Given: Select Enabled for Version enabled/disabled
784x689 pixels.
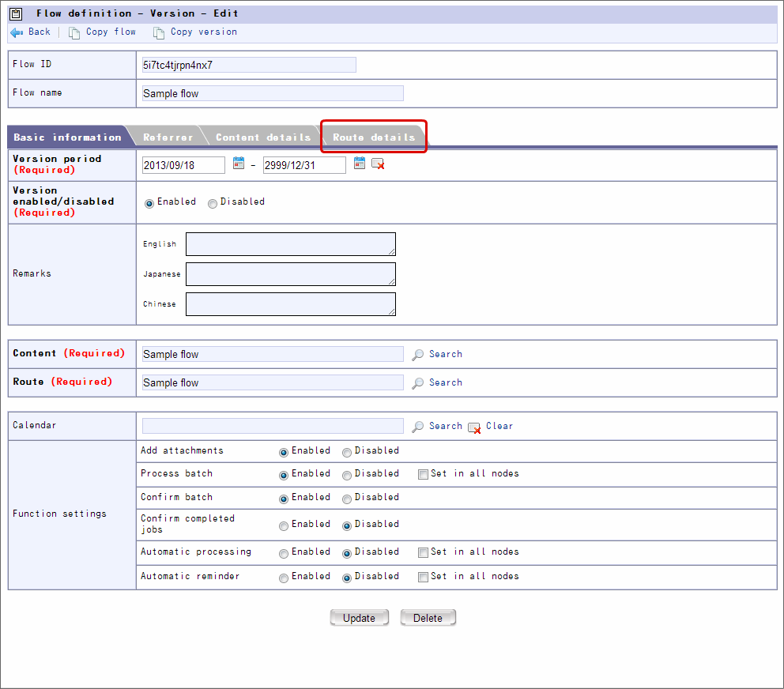Looking at the screenshot, I should pos(149,204).
